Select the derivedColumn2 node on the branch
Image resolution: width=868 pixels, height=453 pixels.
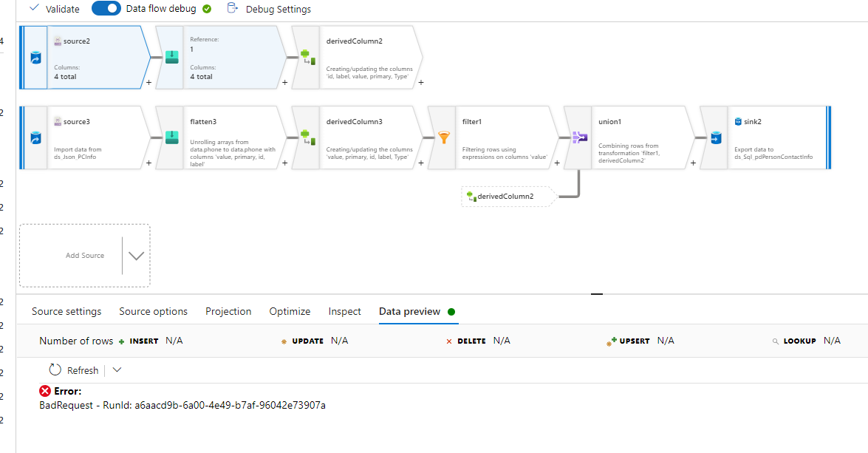pos(506,196)
